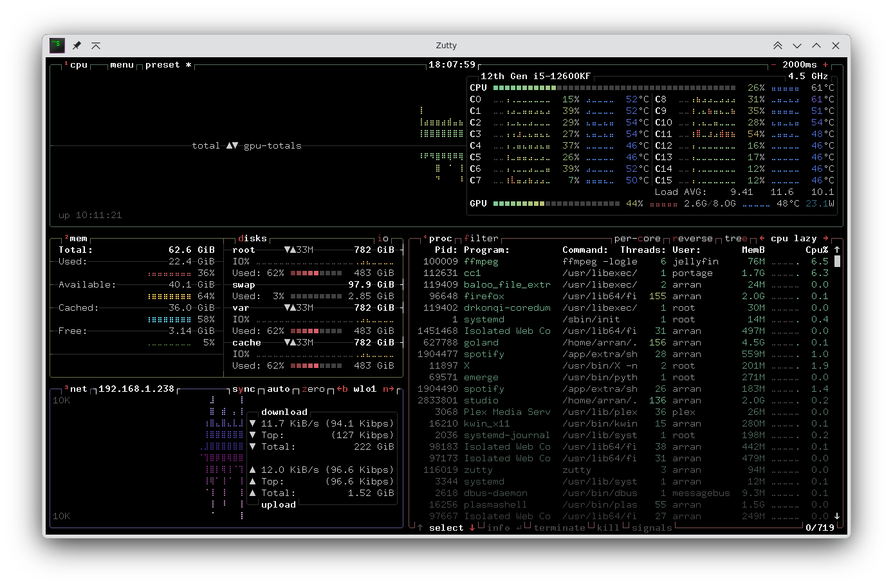Click the proc box label
This screenshot has width=893, height=588.
[441, 238]
